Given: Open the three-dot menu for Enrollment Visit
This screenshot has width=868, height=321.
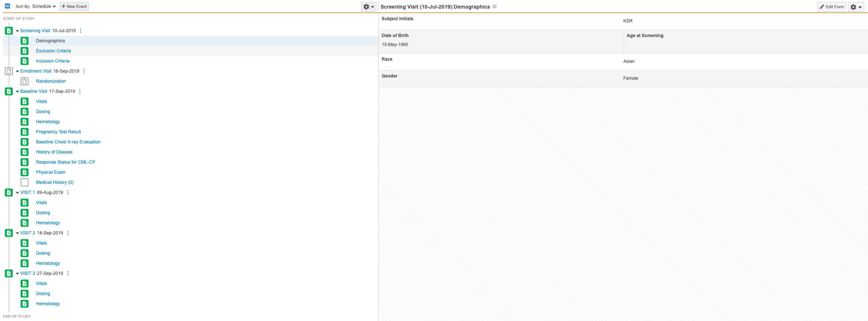Looking at the screenshot, I should (x=84, y=71).
